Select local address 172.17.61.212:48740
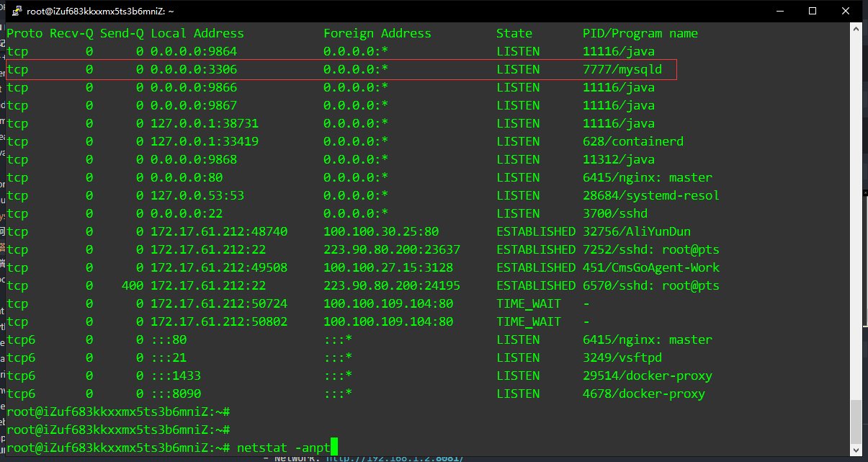This screenshot has height=462, width=868. point(219,231)
